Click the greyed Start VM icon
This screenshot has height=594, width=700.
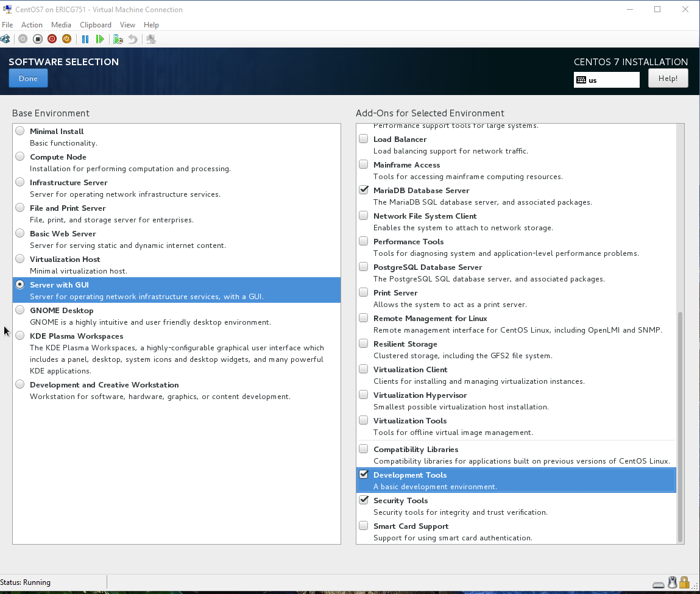click(x=23, y=39)
